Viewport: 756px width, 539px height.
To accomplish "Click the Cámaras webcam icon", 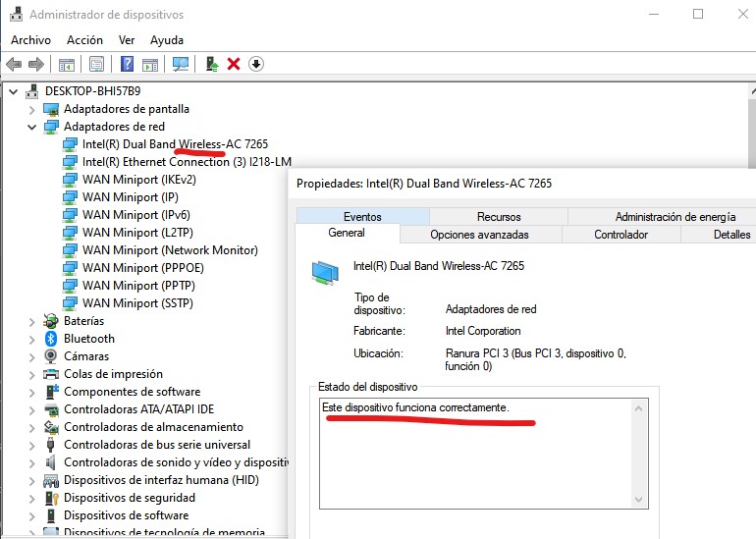I will click(x=51, y=356).
